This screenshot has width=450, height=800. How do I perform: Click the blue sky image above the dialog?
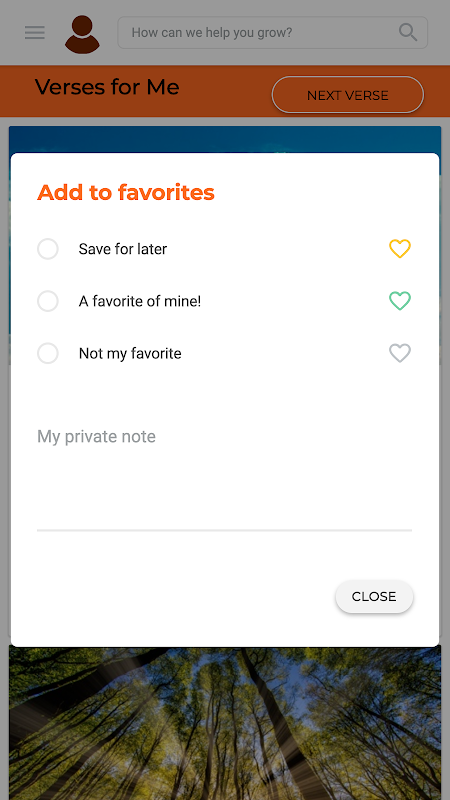click(225, 139)
